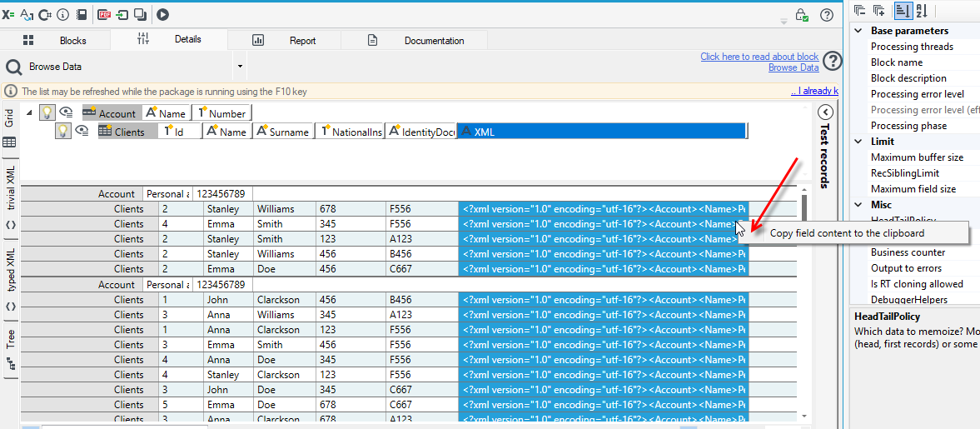Open the C# code toolbar icon
This screenshot has width=980, height=429.
pyautogui.click(x=45, y=14)
